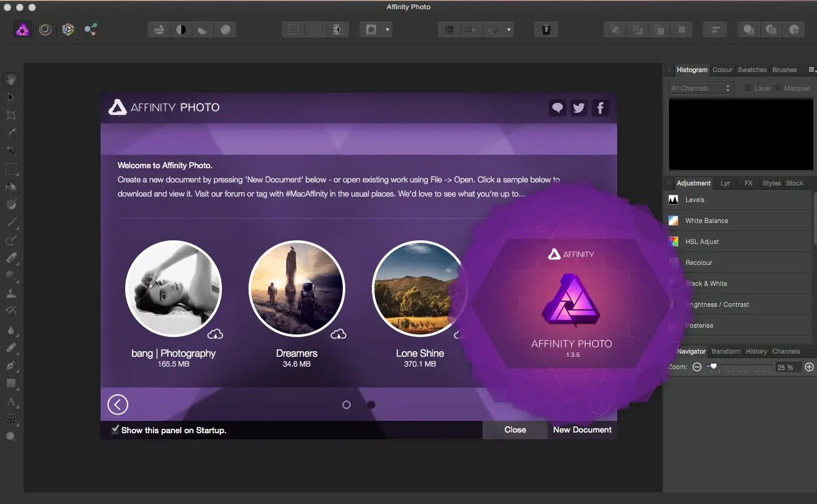817x504 pixels.
Task: Switch to the FX tab
Action: [x=749, y=183]
